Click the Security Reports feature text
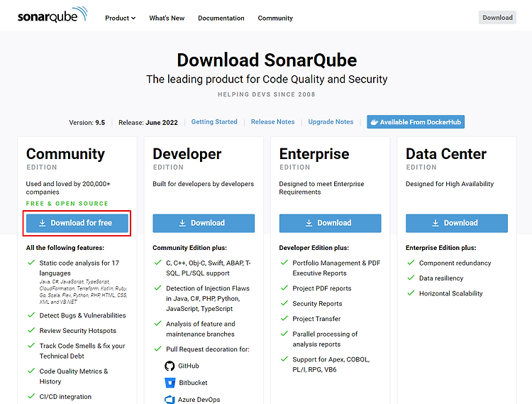Screen dimensions: 532x404 click(x=317, y=303)
